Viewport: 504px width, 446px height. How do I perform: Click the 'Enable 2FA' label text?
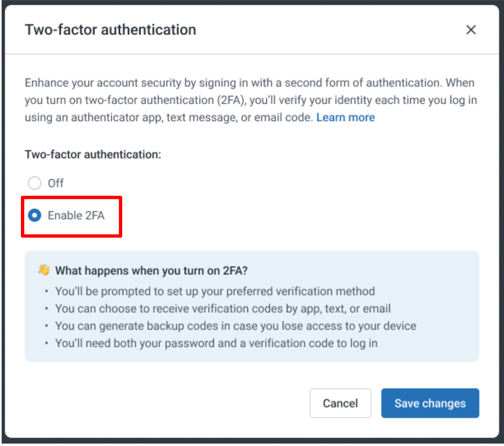coord(76,215)
